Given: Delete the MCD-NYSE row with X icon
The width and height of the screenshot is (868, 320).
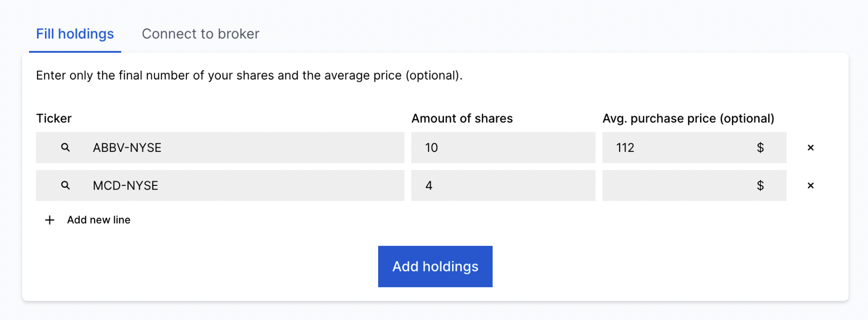Looking at the screenshot, I should [810, 185].
